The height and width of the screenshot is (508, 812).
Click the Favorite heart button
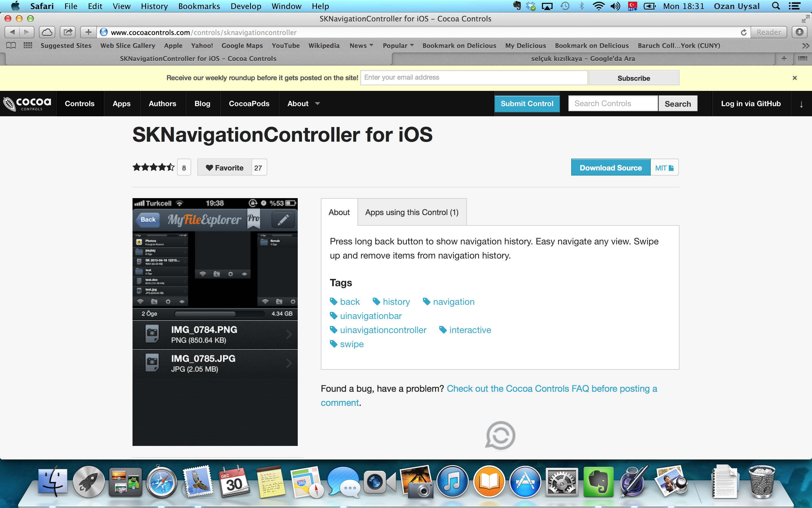tap(224, 168)
